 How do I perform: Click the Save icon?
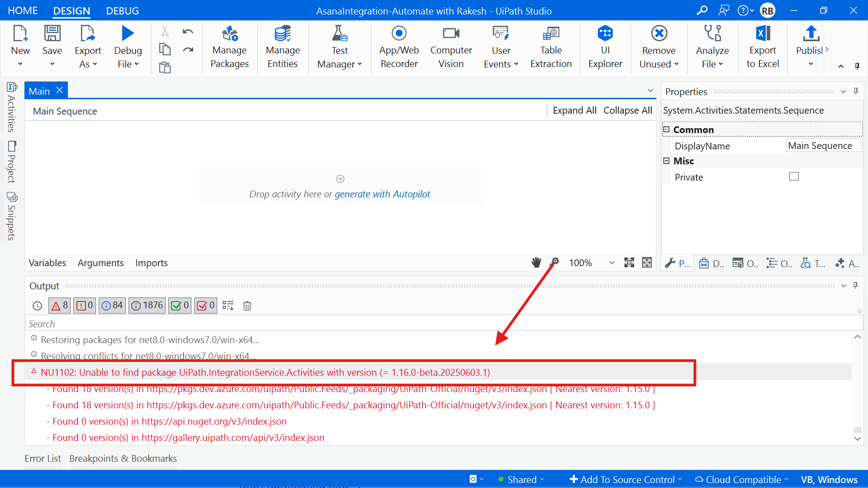click(52, 34)
